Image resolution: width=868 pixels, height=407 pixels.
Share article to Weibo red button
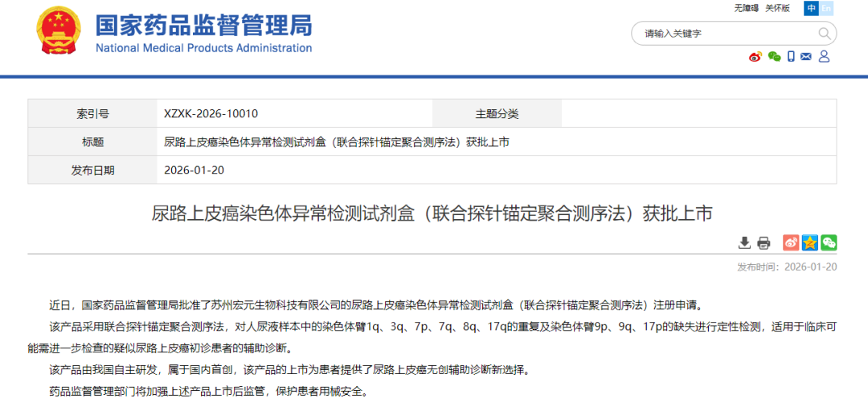click(x=791, y=242)
